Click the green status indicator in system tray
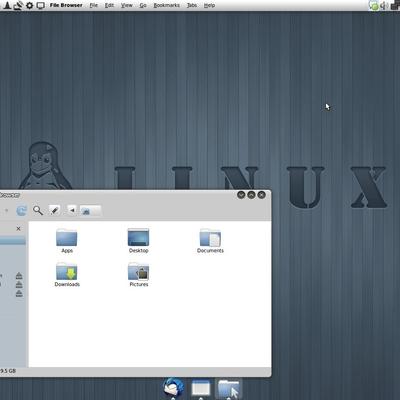 click(374, 6)
